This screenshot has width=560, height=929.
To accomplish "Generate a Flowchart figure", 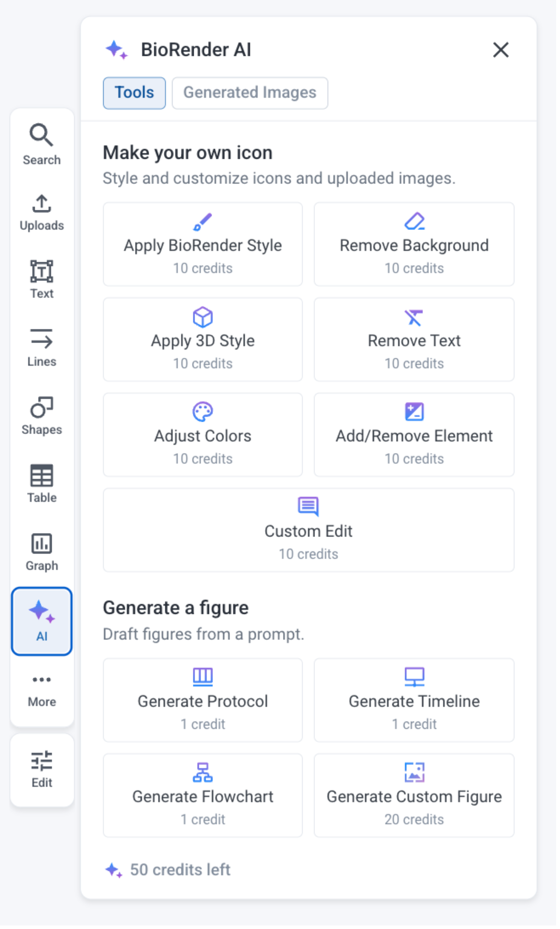I will tap(203, 795).
